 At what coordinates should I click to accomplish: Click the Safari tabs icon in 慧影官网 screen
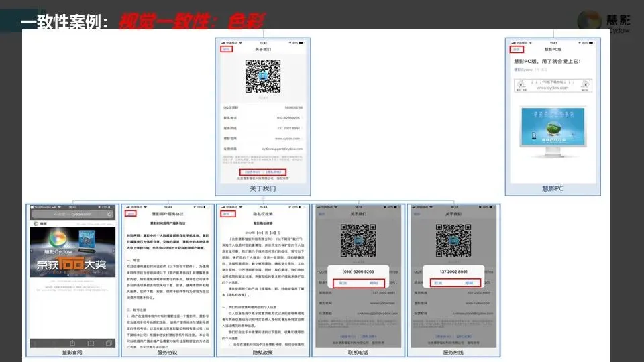(x=109, y=343)
